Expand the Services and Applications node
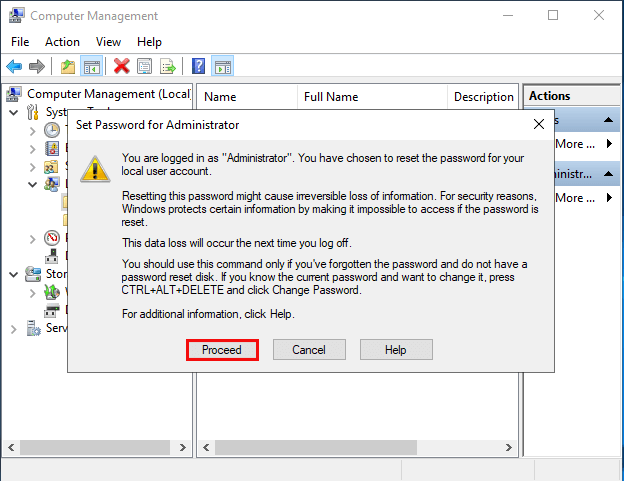This screenshot has width=624, height=481. (x=13, y=328)
